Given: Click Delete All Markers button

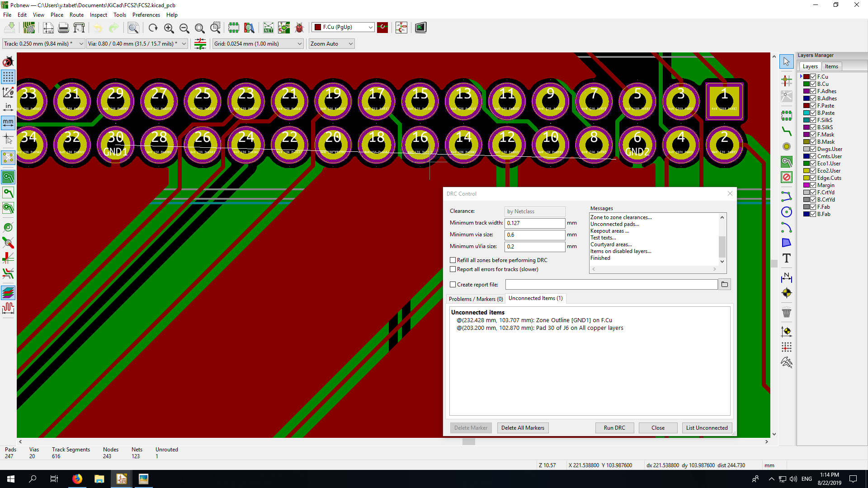Looking at the screenshot, I should (x=523, y=428).
